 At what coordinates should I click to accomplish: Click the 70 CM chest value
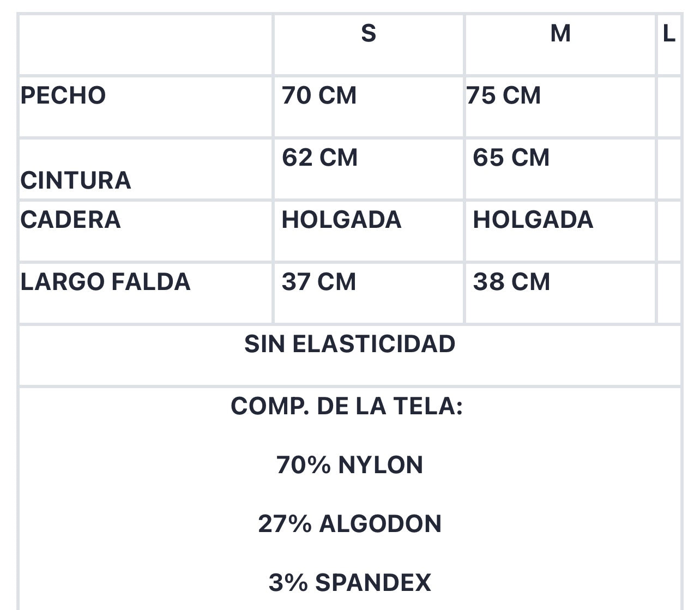319,95
